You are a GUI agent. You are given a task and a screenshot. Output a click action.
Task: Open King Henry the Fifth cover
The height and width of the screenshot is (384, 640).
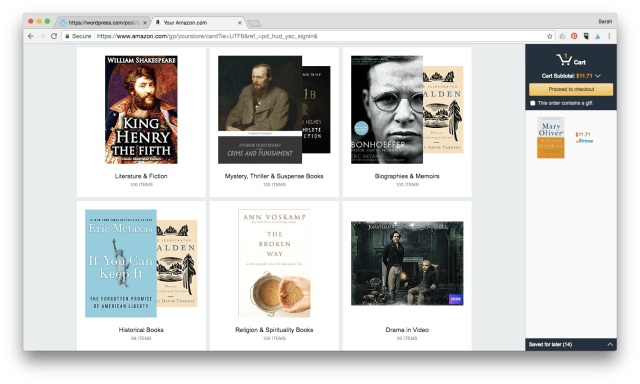(141, 110)
